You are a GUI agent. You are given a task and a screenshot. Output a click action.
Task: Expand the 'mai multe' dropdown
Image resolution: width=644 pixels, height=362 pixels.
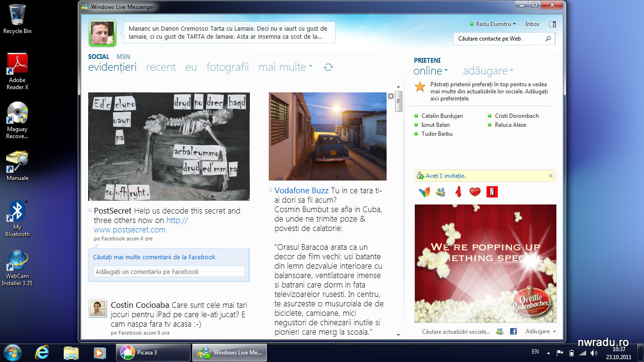[x=311, y=67]
